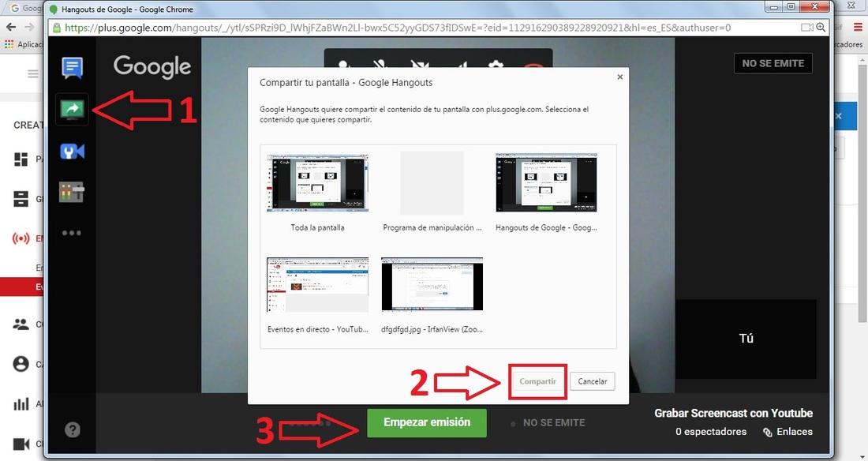Select the 'Hangouts de Google' window thumbnail
Screen dimensions: 868x461
point(546,183)
